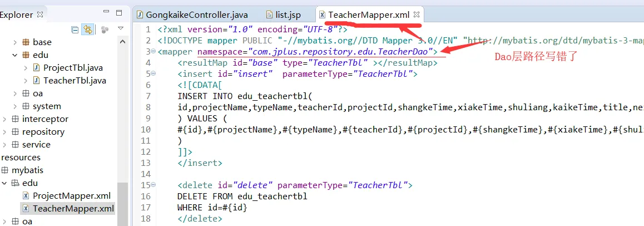Expand the oa package above system
Screen dimensions: 644x226
coord(15,94)
